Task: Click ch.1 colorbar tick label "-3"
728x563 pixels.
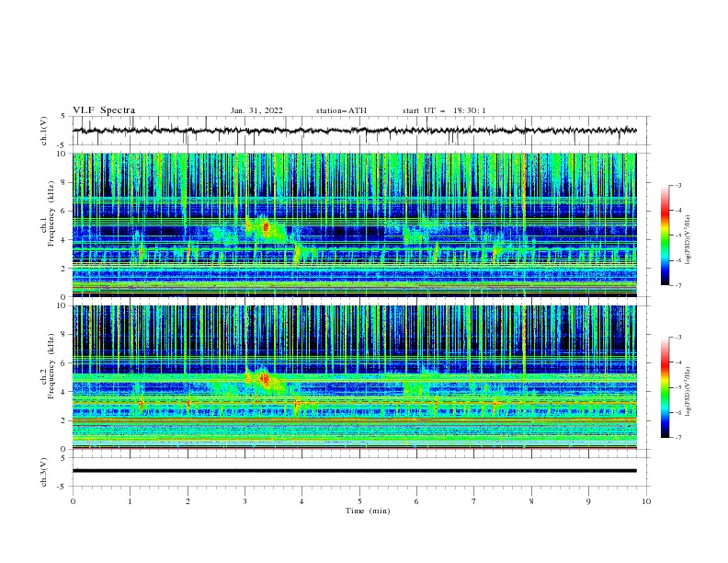Action: point(678,186)
